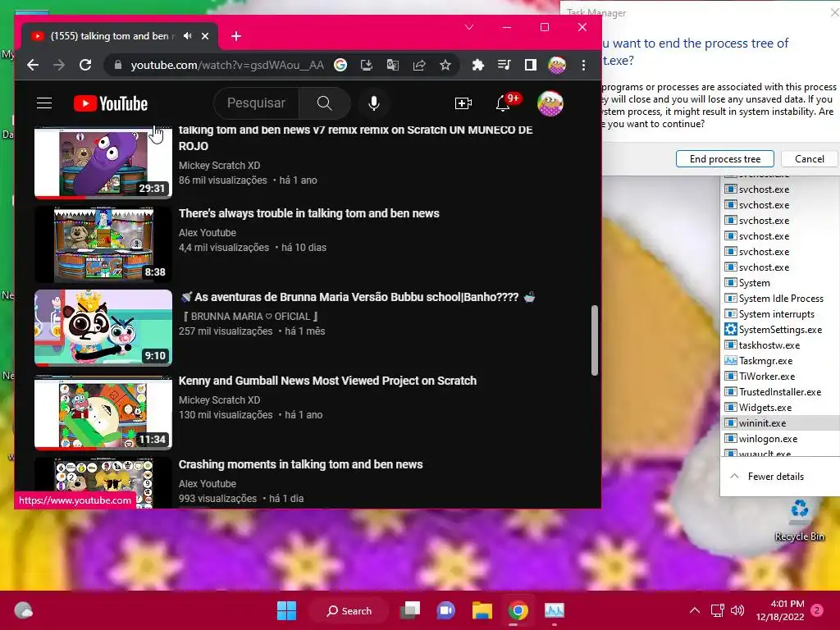
Task: Select TiWorker.exe process
Action: 781,376
